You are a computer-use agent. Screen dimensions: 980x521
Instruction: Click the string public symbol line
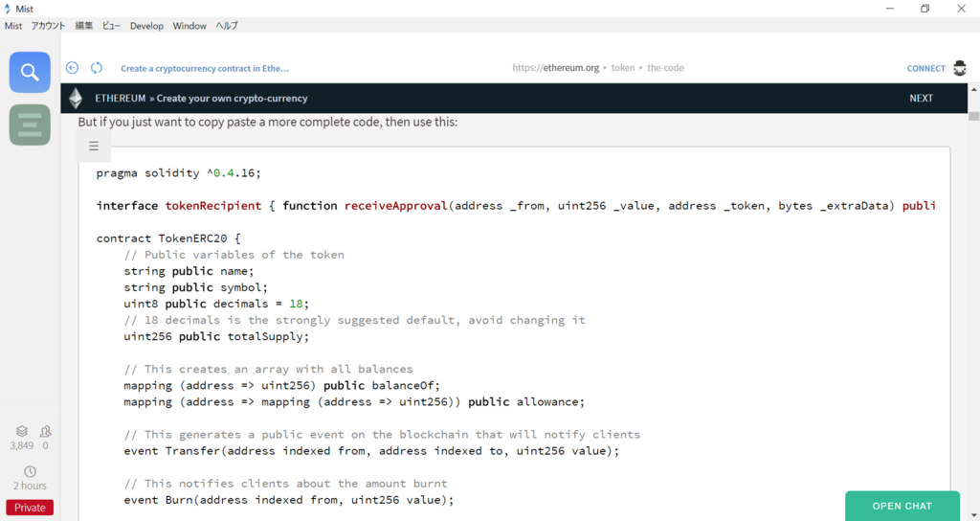click(x=195, y=287)
